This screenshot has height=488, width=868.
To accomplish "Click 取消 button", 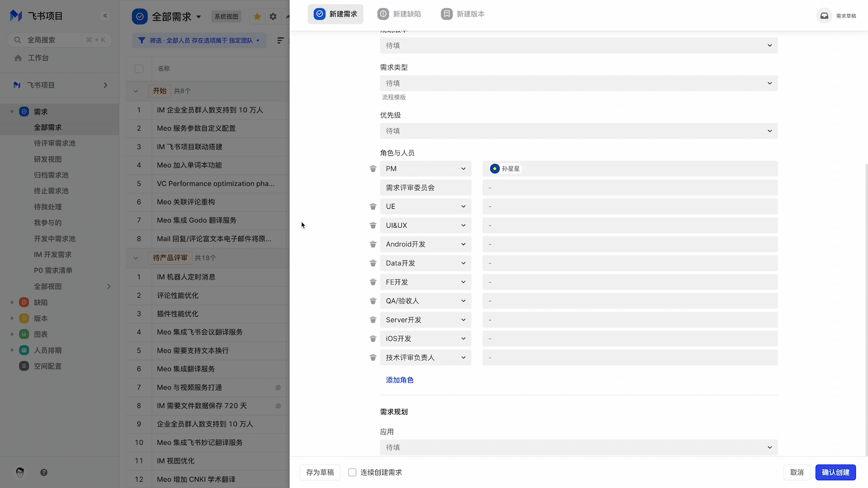I will pos(797,472).
